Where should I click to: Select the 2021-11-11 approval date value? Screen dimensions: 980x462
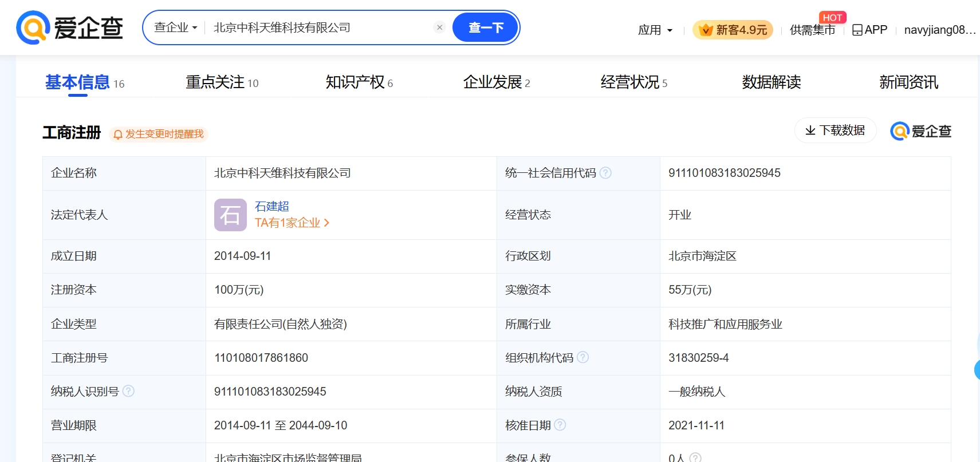(696, 425)
